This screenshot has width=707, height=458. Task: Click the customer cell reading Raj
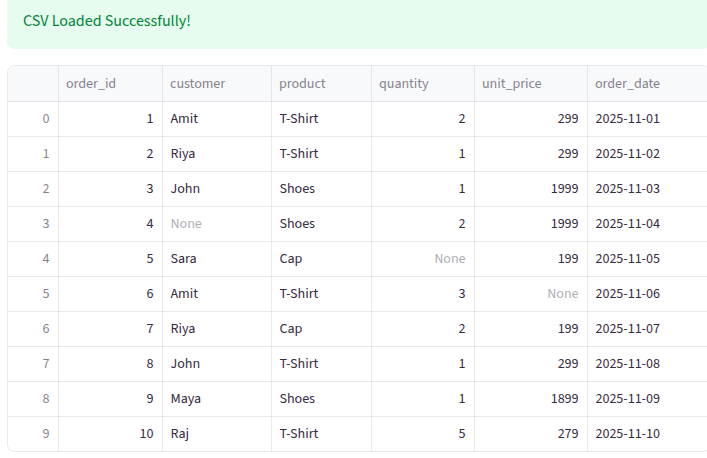(x=181, y=434)
